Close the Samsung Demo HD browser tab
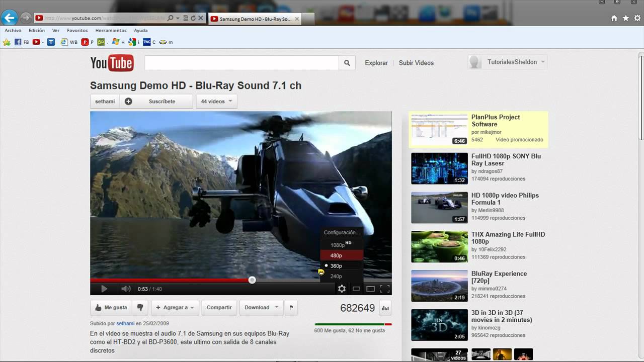 [x=297, y=19]
